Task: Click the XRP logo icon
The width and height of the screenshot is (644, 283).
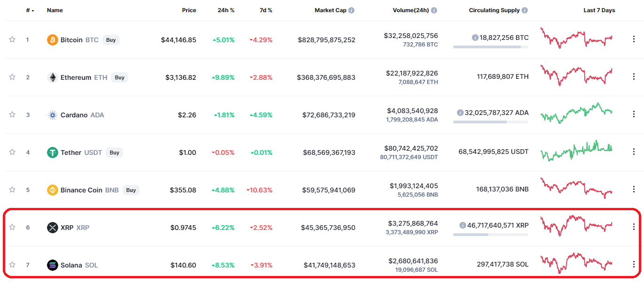Action: click(x=53, y=228)
